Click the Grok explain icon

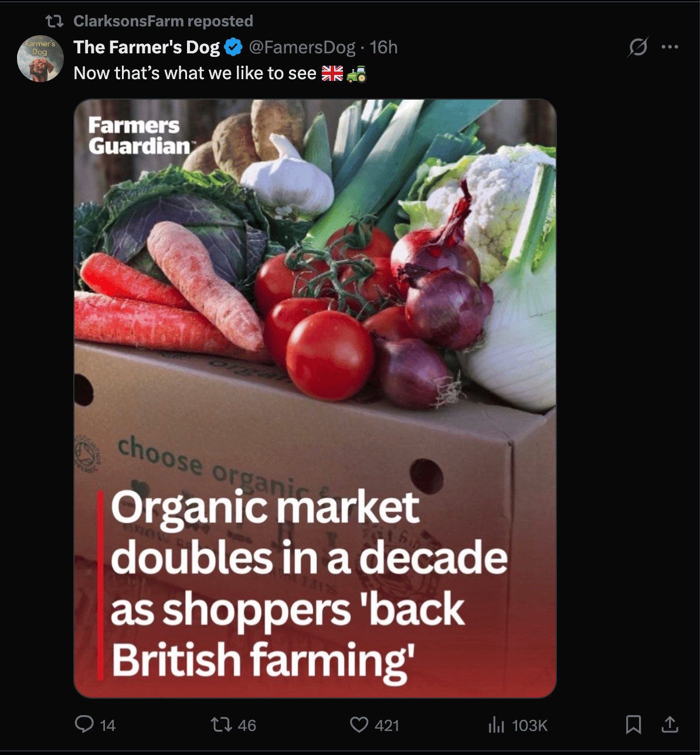[x=637, y=47]
